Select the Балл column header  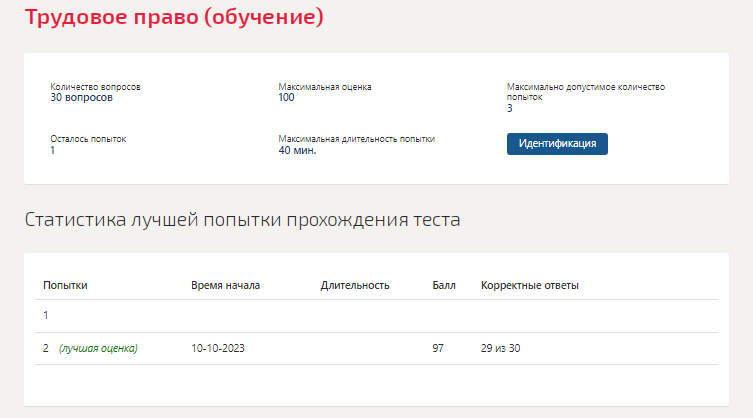[444, 286]
